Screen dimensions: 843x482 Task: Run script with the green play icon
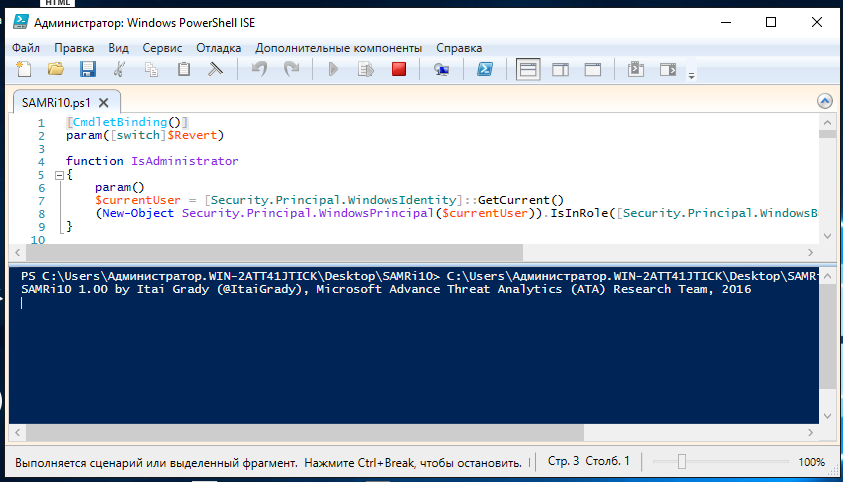[333, 69]
